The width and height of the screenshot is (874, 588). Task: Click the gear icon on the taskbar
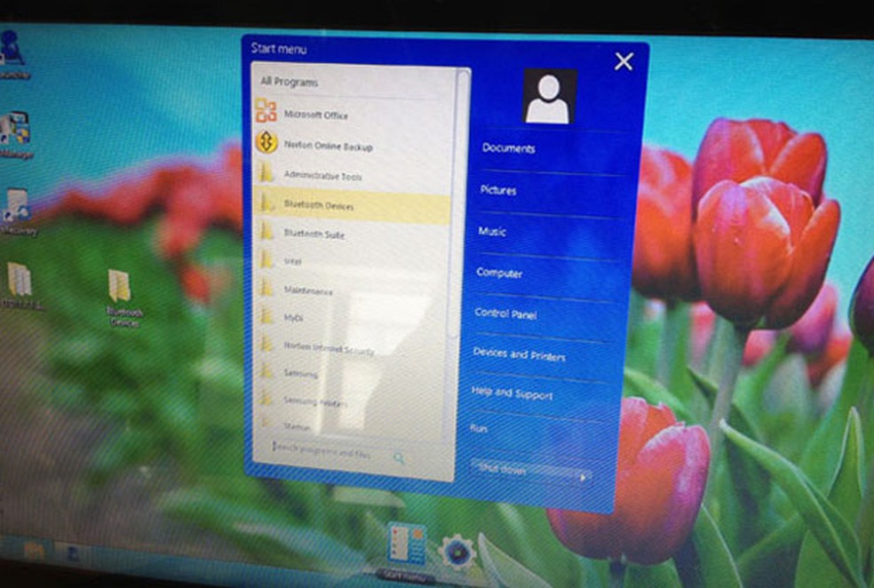(456, 552)
